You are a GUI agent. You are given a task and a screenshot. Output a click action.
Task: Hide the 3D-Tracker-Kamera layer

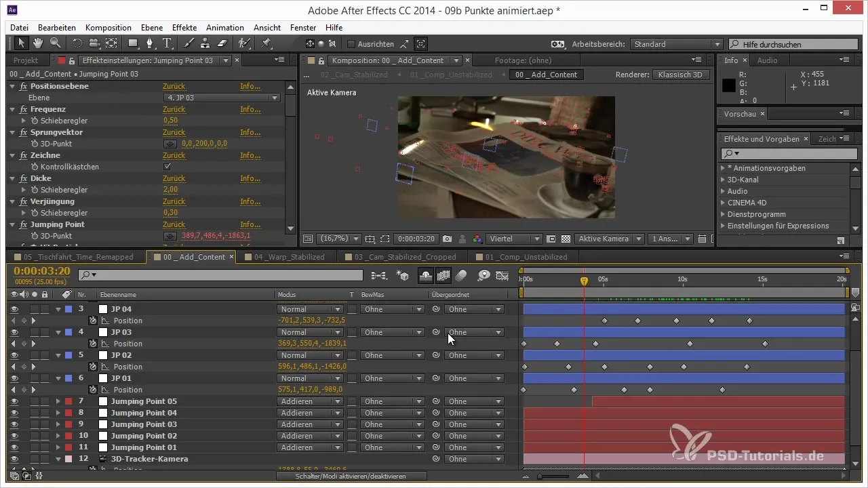[15, 459]
